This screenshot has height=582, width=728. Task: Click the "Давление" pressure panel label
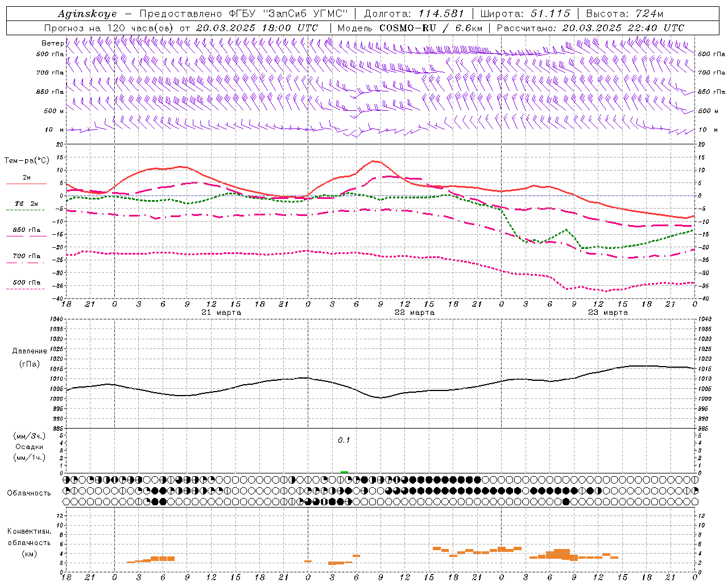pos(30,351)
